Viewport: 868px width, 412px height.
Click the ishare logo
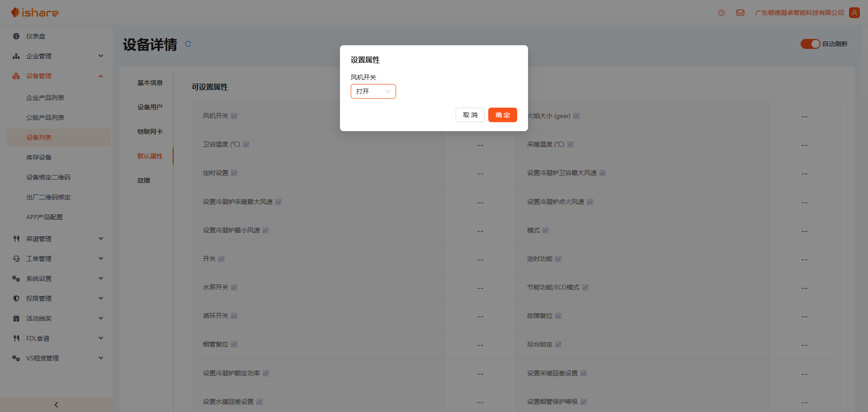point(35,13)
